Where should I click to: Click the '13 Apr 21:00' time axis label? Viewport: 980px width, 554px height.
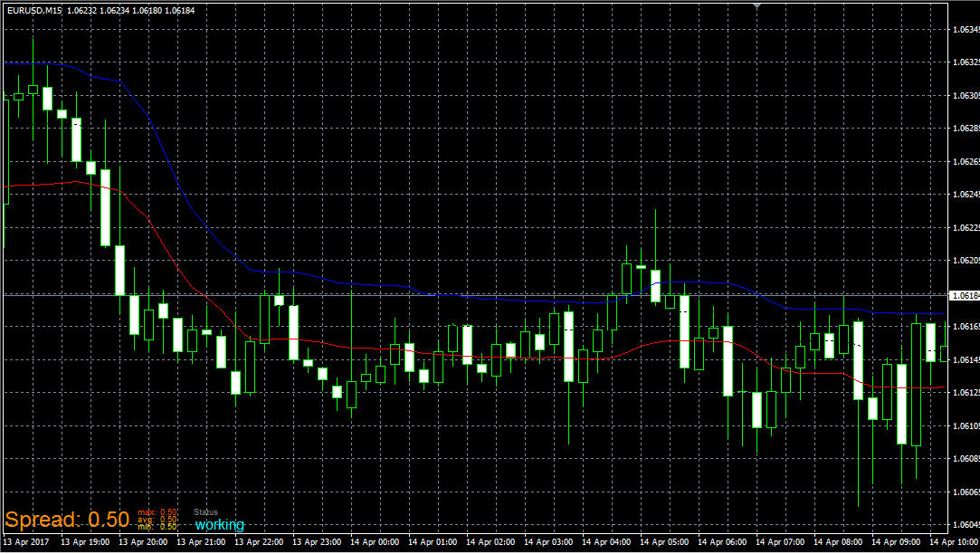point(201,542)
